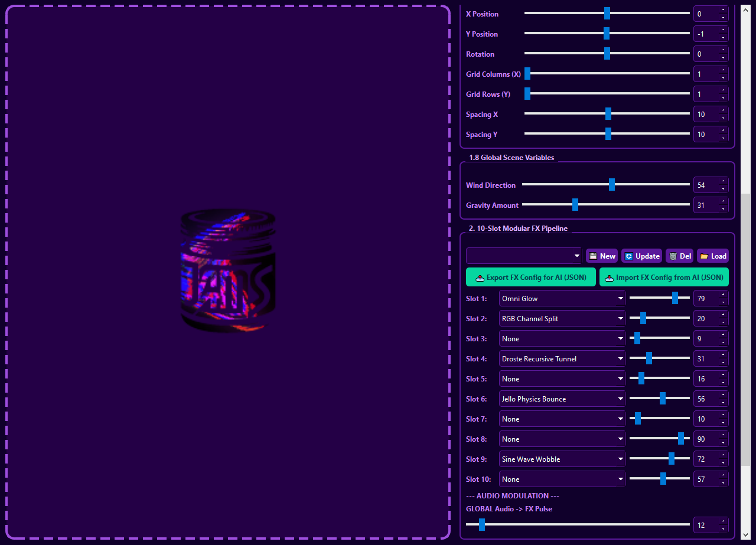Viewport: 756px width, 545px height.
Task: Increment the Grid Columns (X) stepper
Action: 724,71
